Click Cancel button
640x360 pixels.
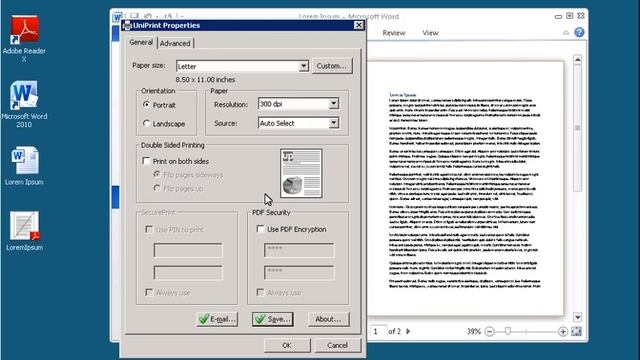pos(338,345)
